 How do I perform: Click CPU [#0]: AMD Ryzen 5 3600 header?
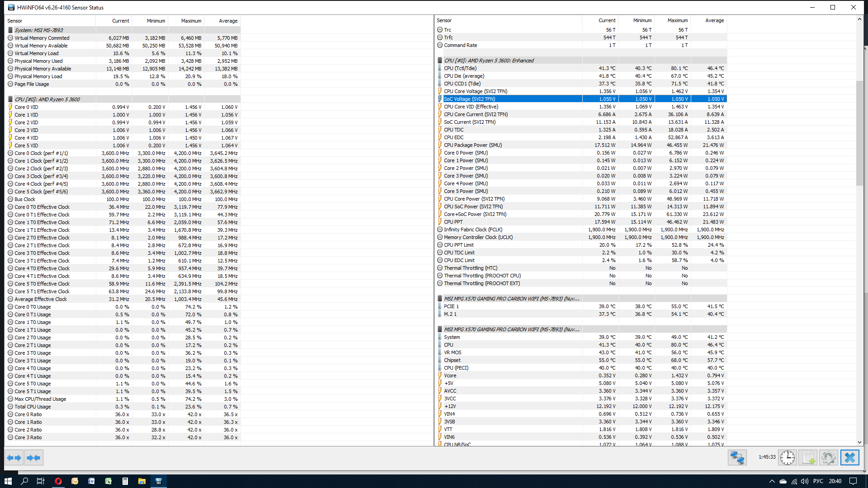coord(47,99)
